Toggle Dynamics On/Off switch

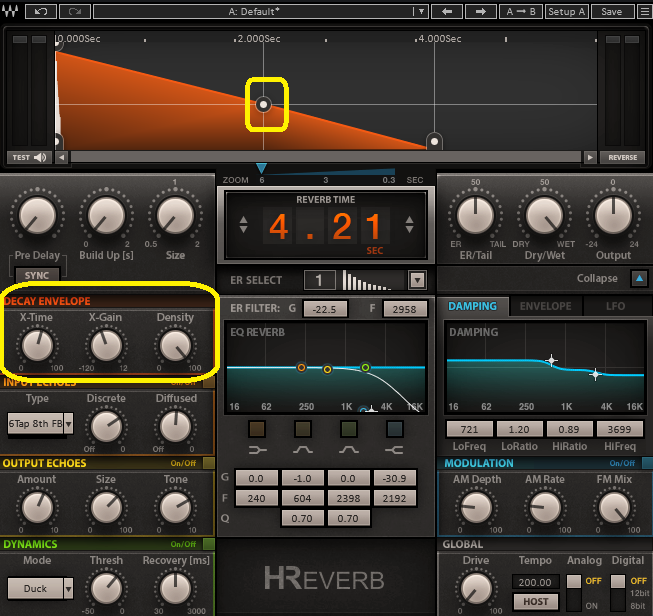pos(208,544)
